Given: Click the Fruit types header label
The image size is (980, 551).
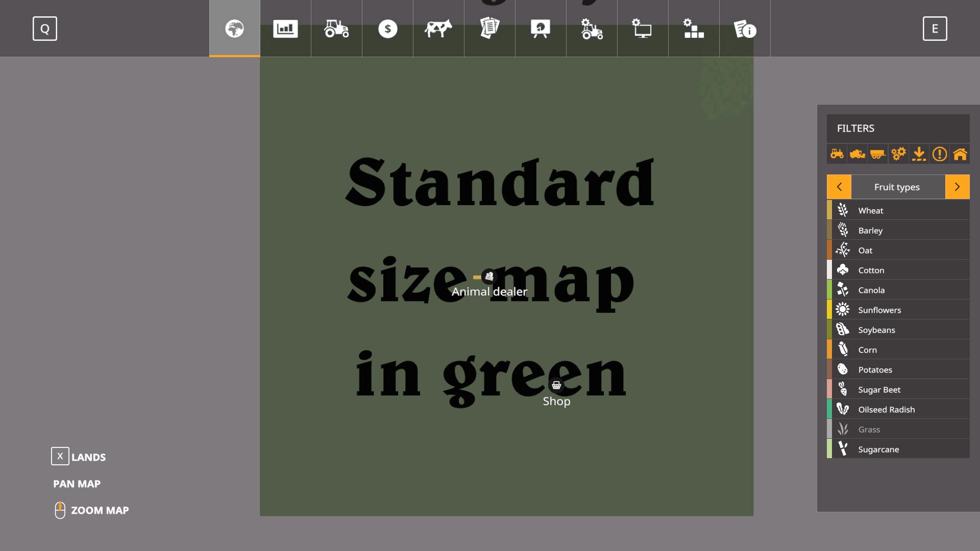Looking at the screenshot, I should tap(897, 187).
